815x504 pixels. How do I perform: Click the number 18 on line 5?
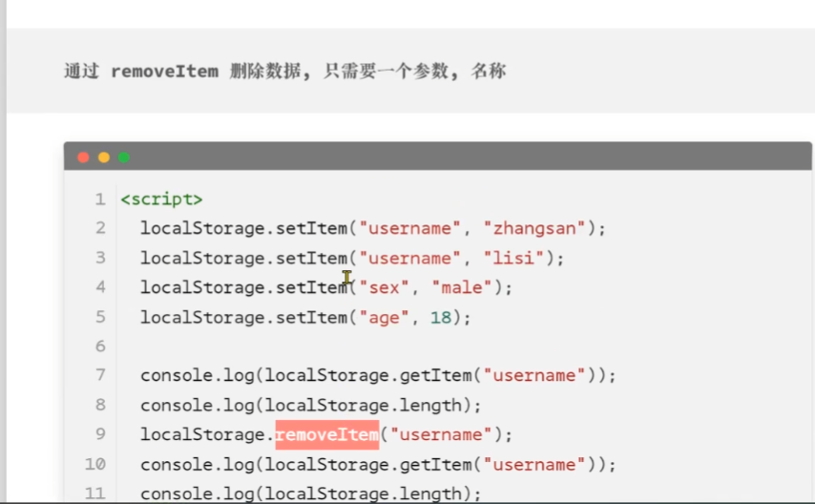pyautogui.click(x=440, y=317)
